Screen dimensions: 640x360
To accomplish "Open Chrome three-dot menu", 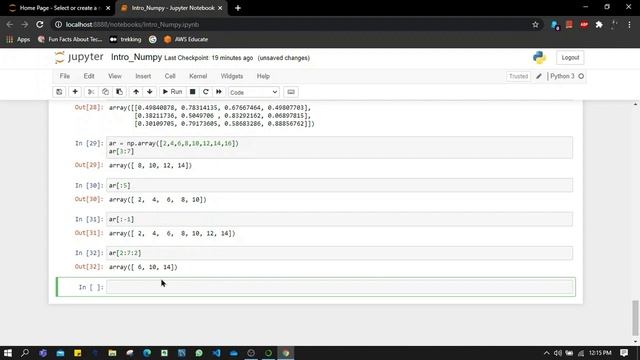I will [x=629, y=24].
